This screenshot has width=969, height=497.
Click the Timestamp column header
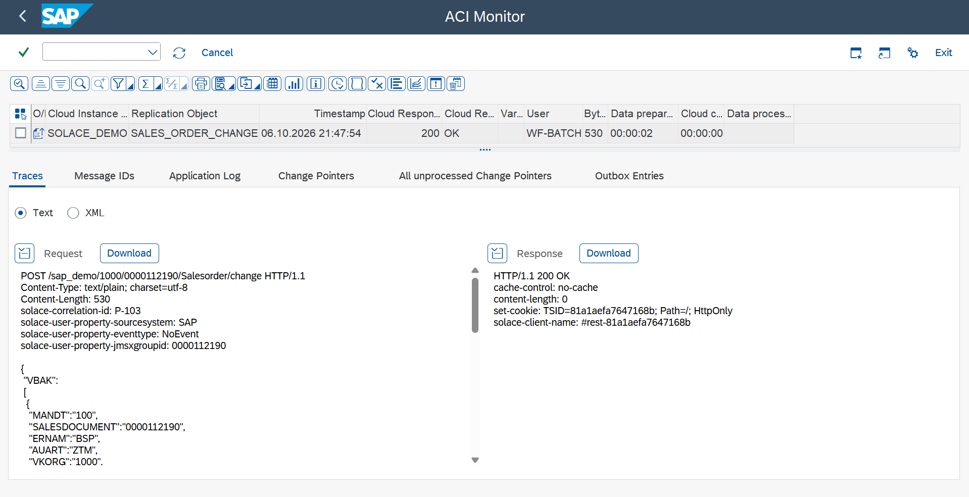coord(313,114)
